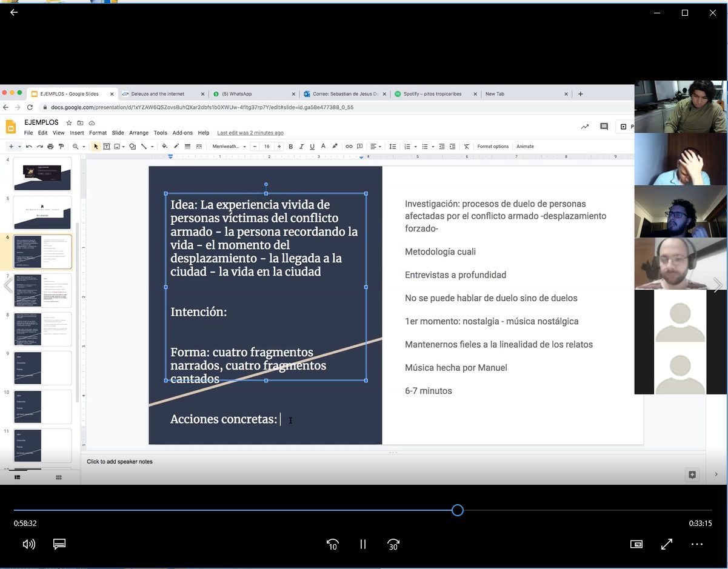Image resolution: width=728 pixels, height=569 pixels.
Task: Star the EJEMPLOS presentation
Action: coord(68,123)
